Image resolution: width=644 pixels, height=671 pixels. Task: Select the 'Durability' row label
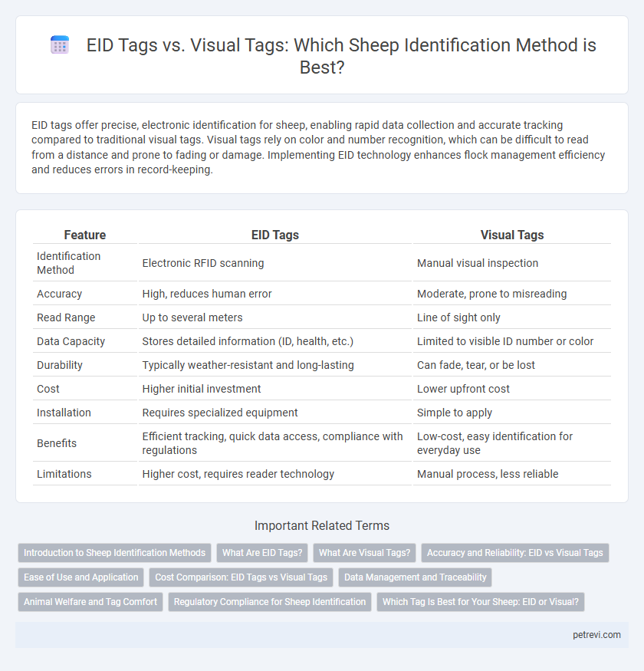[85, 365]
